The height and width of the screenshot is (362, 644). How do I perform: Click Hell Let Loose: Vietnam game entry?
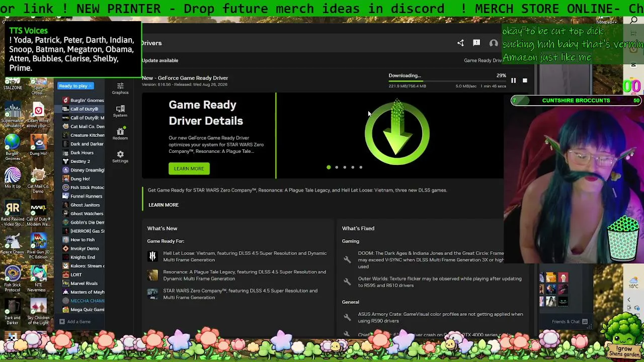237,256
